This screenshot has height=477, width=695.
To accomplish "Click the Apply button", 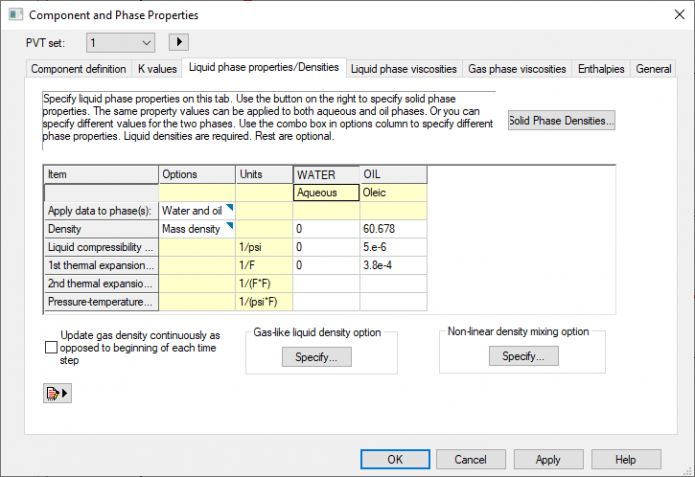I will pos(547,459).
